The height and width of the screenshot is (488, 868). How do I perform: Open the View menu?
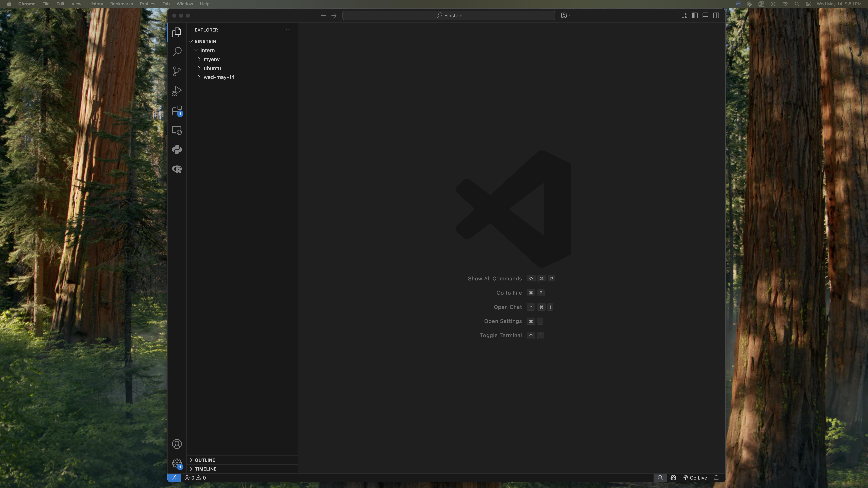click(76, 4)
